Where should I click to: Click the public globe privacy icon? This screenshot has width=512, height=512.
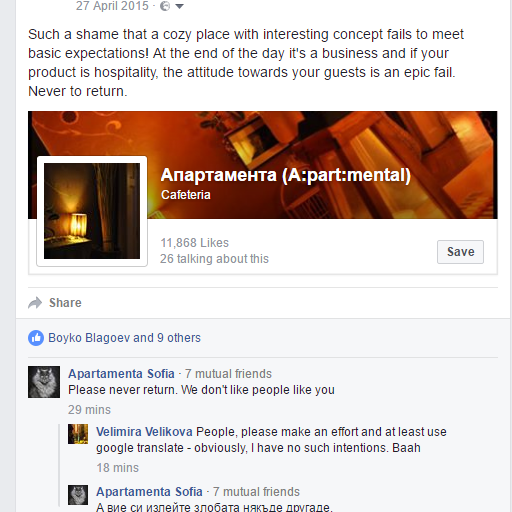pos(165,6)
